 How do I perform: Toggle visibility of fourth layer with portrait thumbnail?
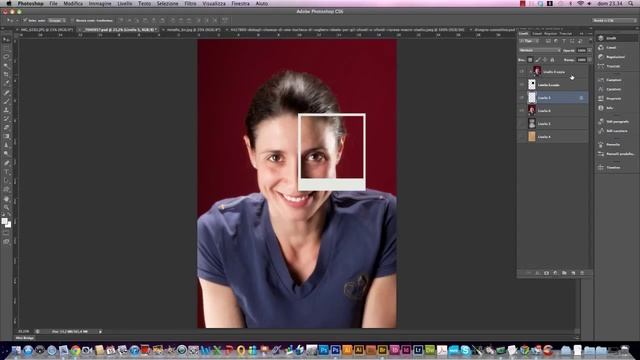coord(522,111)
